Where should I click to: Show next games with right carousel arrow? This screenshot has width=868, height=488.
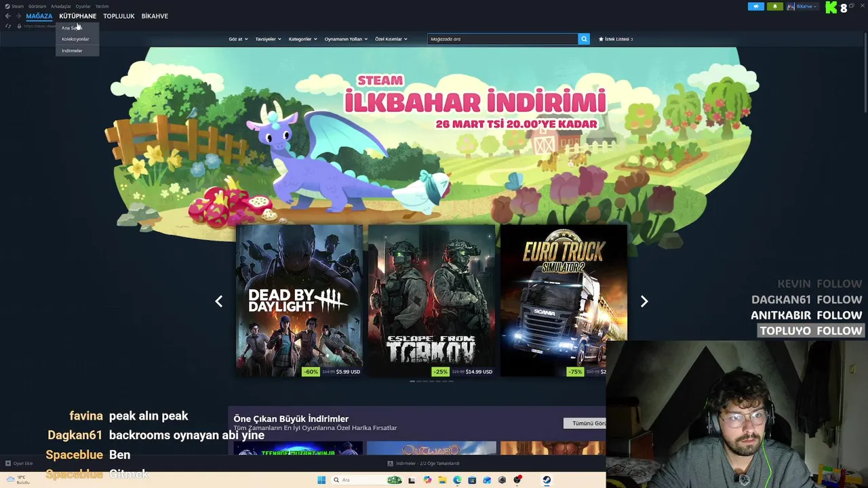(644, 302)
